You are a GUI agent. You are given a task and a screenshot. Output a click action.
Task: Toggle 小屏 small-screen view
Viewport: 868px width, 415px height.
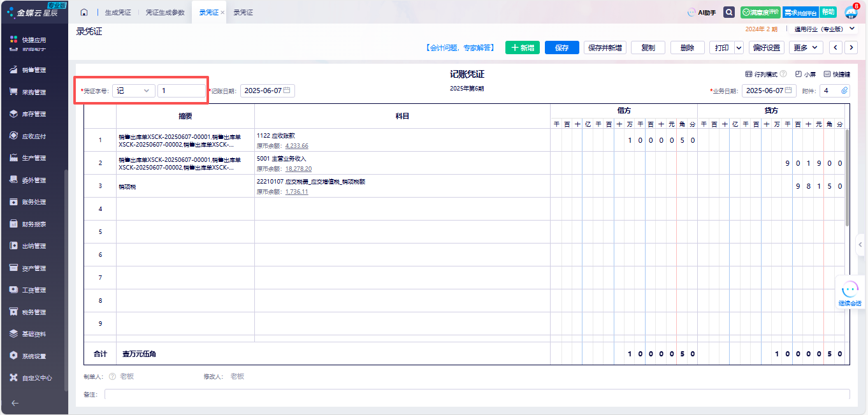806,75
